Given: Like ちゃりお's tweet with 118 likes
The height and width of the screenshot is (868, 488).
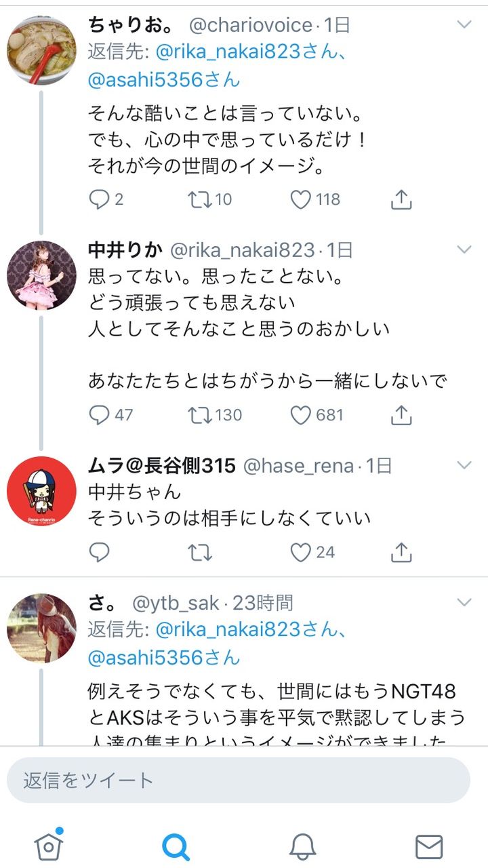Looking at the screenshot, I should tap(300, 199).
